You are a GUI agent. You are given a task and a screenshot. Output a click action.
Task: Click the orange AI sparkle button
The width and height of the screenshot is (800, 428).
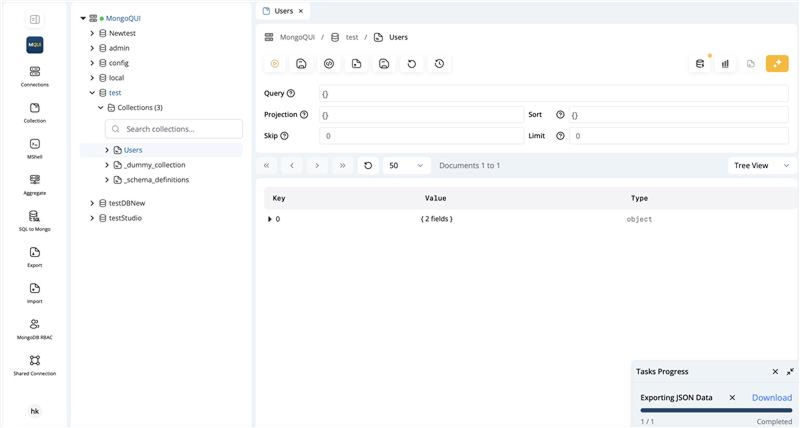pos(777,64)
